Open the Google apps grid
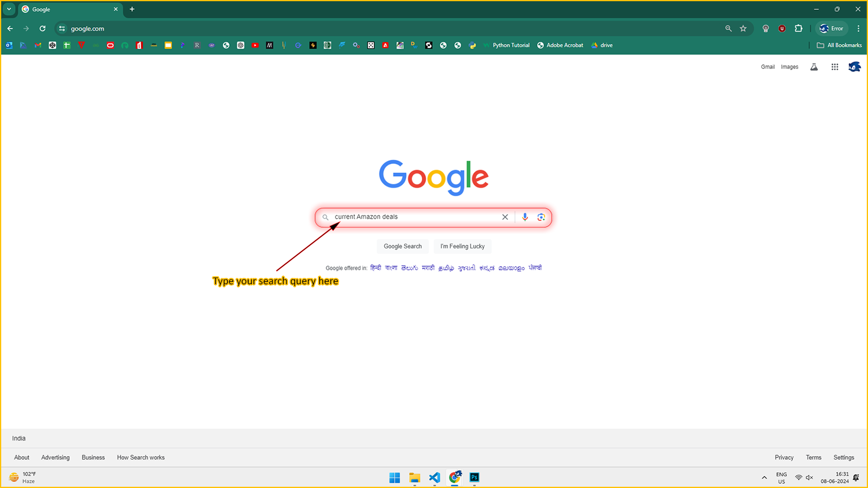The width and height of the screenshot is (868, 488). [834, 67]
